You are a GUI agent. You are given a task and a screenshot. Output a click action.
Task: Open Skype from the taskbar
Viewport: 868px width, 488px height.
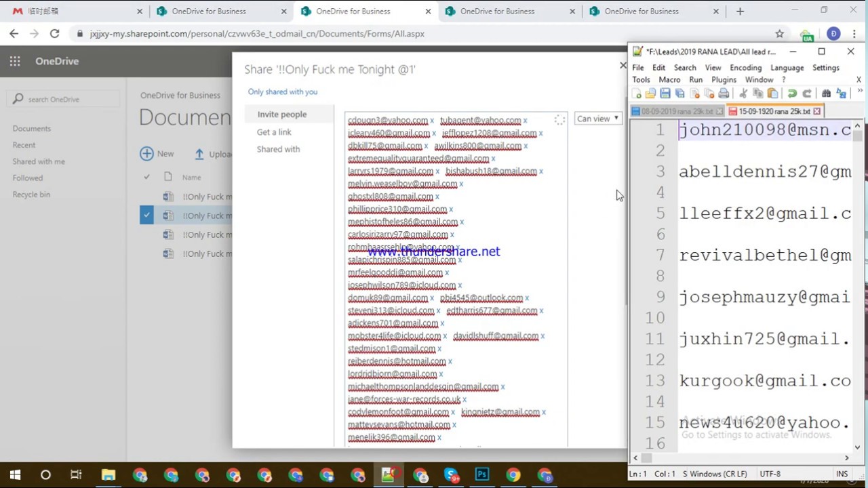pyautogui.click(x=451, y=474)
